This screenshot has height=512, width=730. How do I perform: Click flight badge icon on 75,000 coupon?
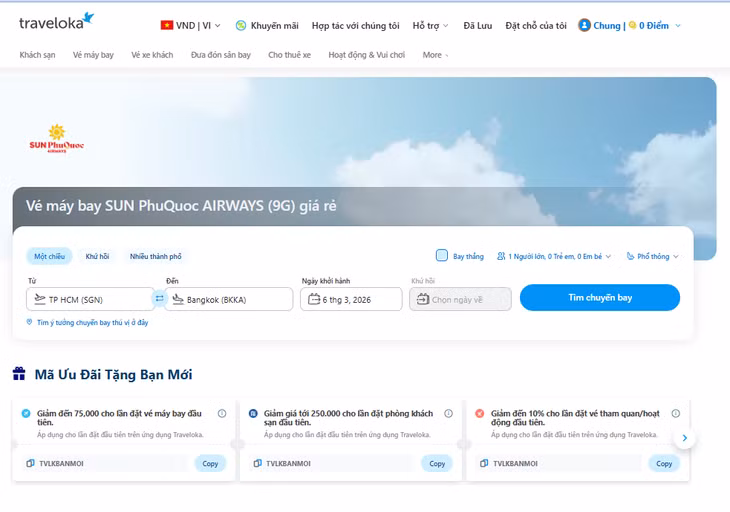(x=26, y=413)
